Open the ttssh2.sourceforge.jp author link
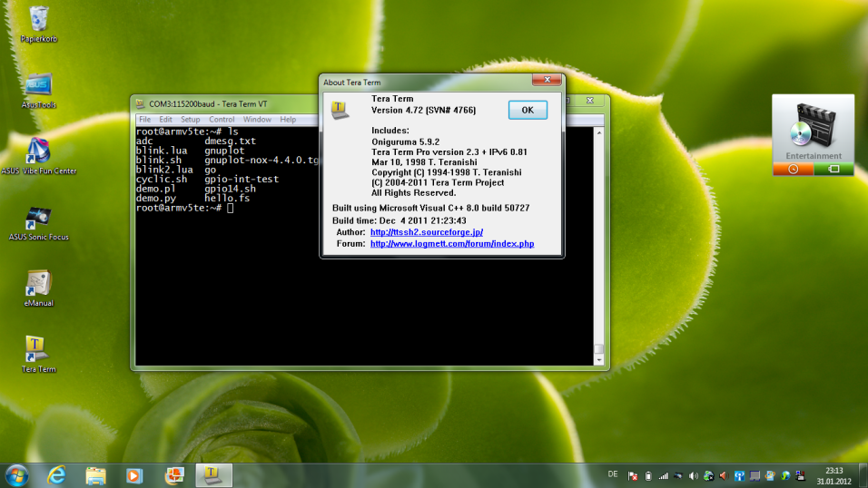The width and height of the screenshot is (868, 488). click(x=426, y=232)
